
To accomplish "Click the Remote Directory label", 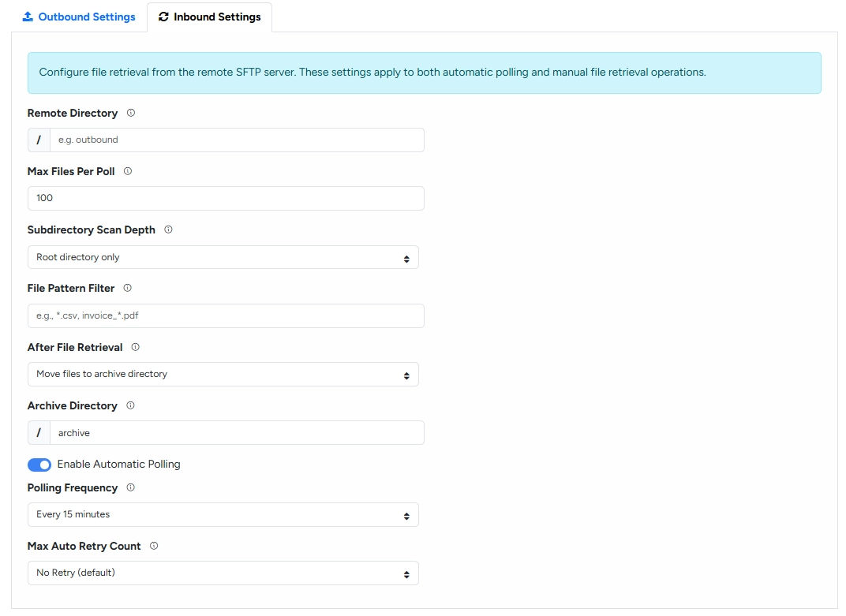I will point(73,114).
